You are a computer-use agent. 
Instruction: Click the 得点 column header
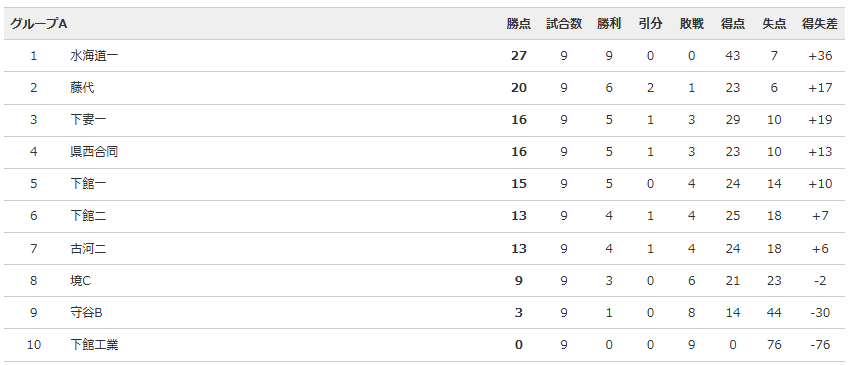[x=733, y=24]
